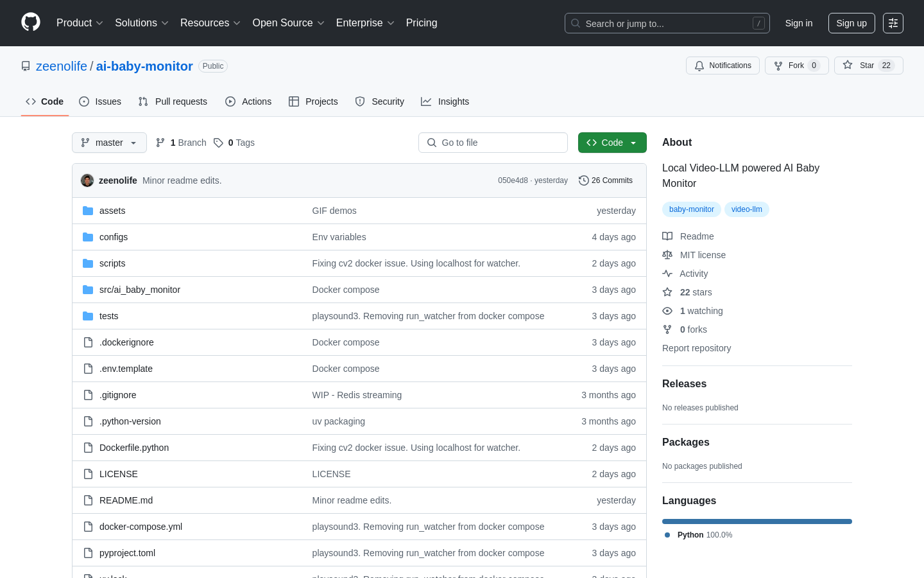Open the Dockerfile.python file

click(134, 448)
